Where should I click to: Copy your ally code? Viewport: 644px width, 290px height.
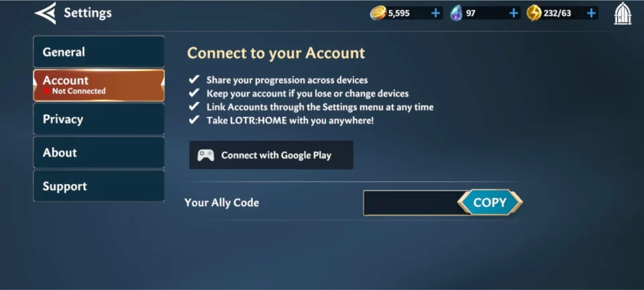pyautogui.click(x=490, y=203)
